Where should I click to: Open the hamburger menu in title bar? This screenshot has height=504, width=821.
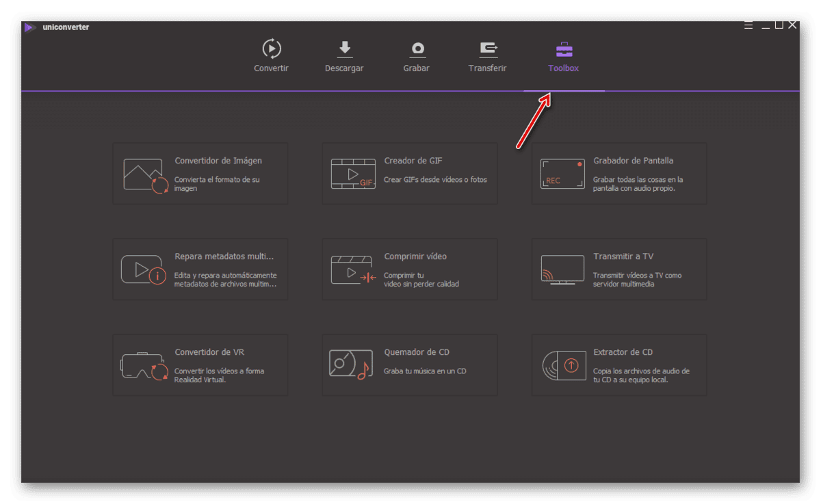tap(749, 25)
